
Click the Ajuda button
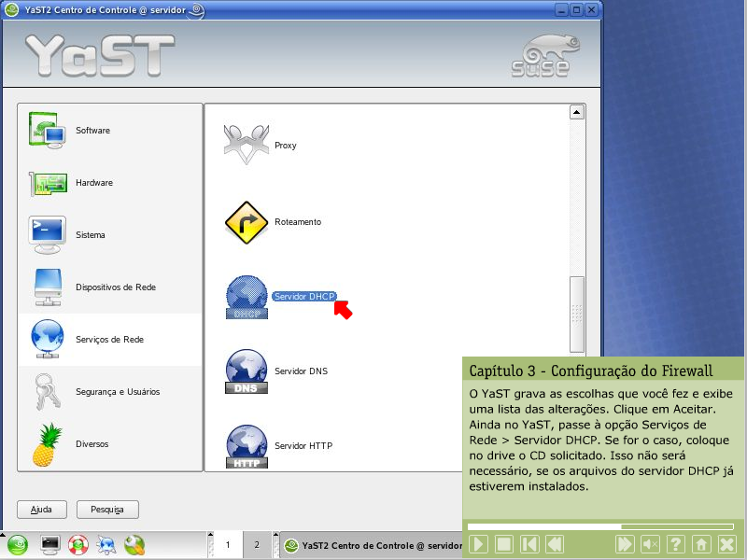(42, 510)
